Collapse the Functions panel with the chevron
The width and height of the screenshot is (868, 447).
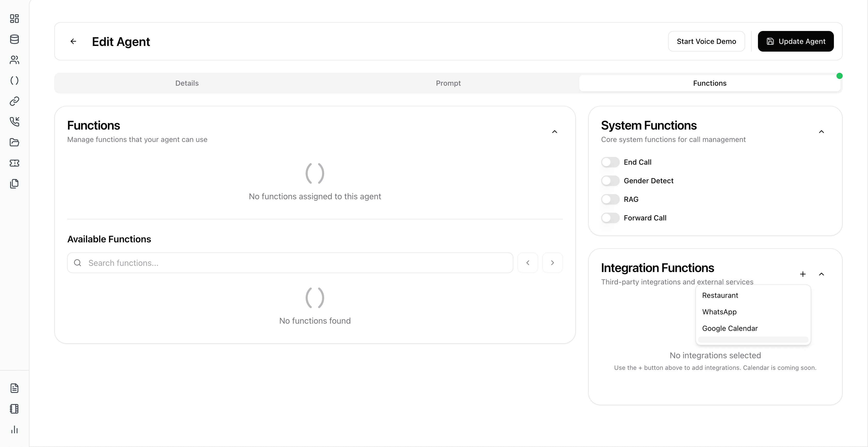point(555,131)
